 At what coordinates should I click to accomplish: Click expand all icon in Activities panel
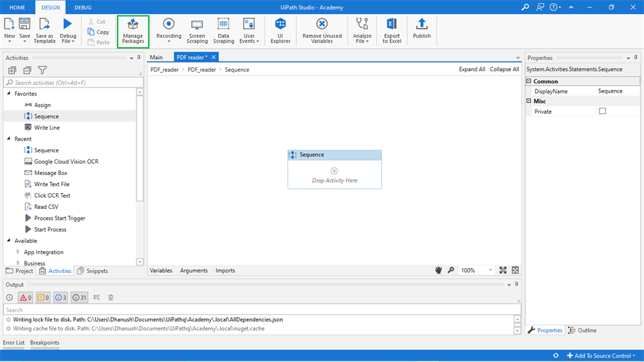pos(13,71)
